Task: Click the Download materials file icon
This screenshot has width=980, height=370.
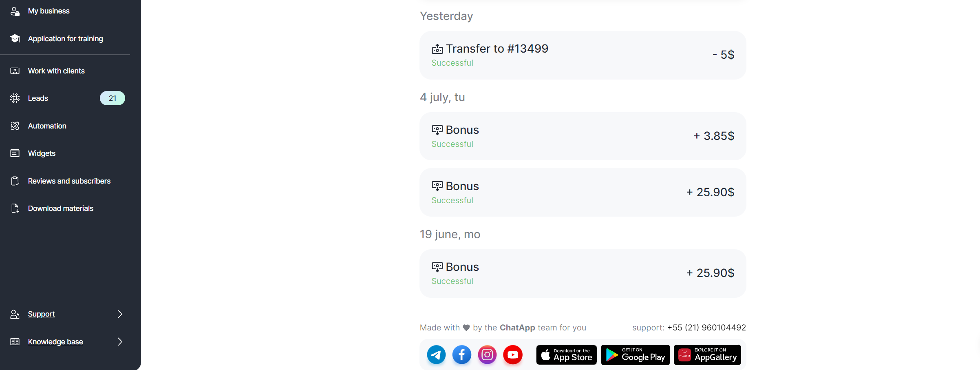Action: pyautogui.click(x=15, y=208)
